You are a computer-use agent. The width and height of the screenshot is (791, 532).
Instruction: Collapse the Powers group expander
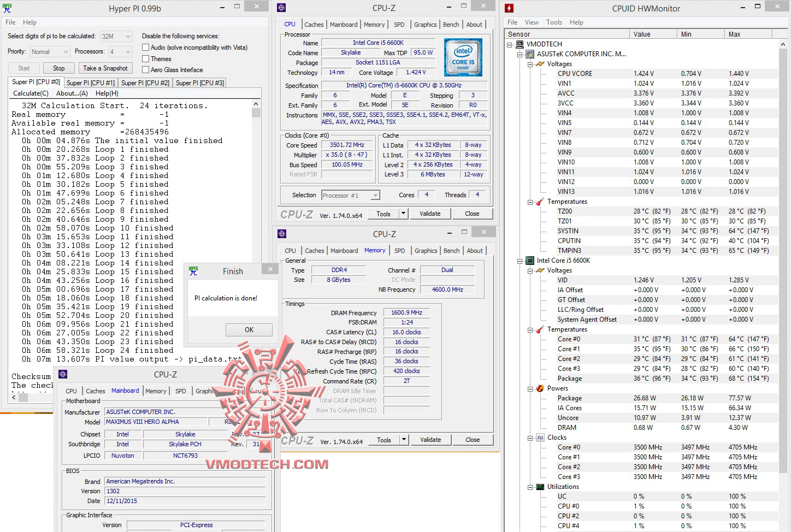point(530,388)
